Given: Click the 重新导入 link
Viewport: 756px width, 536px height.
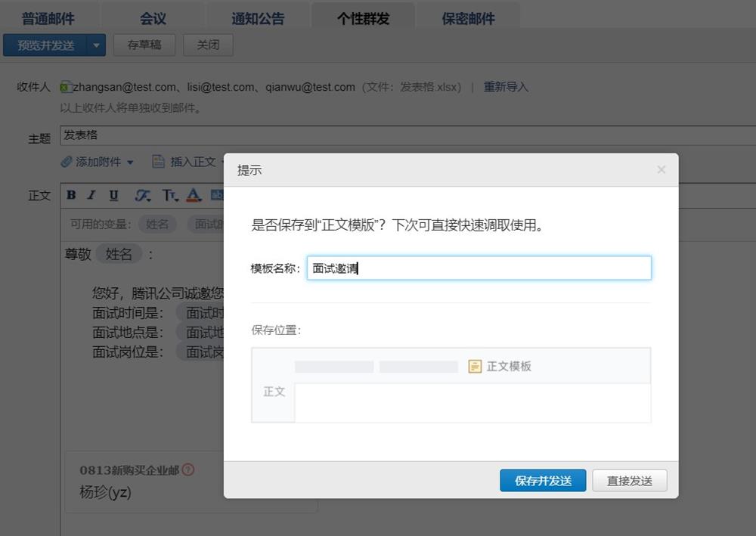Looking at the screenshot, I should [506, 87].
